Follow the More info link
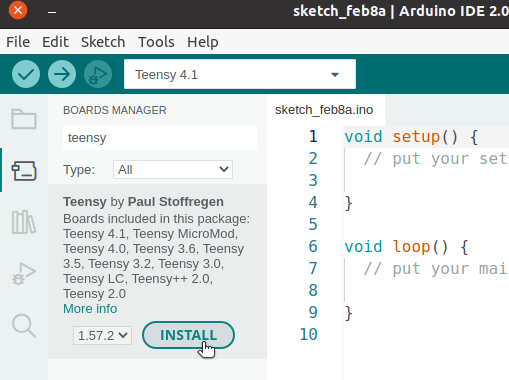The height and width of the screenshot is (380, 509). coord(90,309)
